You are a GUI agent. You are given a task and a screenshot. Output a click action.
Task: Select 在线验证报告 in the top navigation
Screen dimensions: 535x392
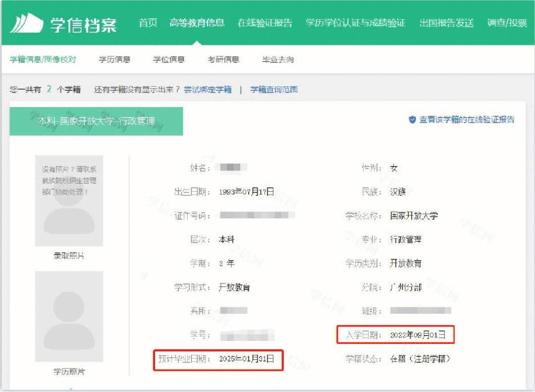tap(265, 22)
